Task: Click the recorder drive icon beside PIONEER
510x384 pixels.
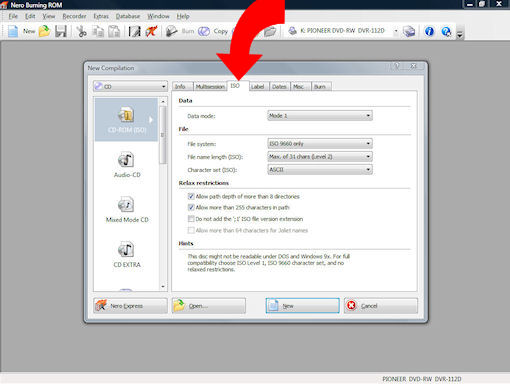Action: [x=292, y=31]
